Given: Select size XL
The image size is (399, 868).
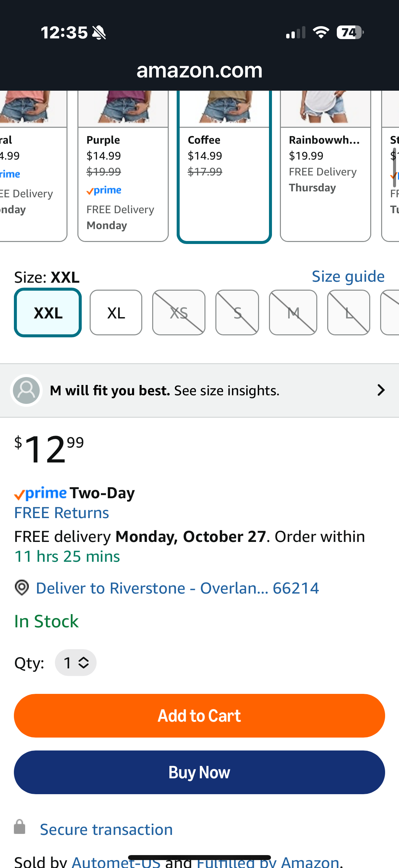Looking at the screenshot, I should (116, 313).
